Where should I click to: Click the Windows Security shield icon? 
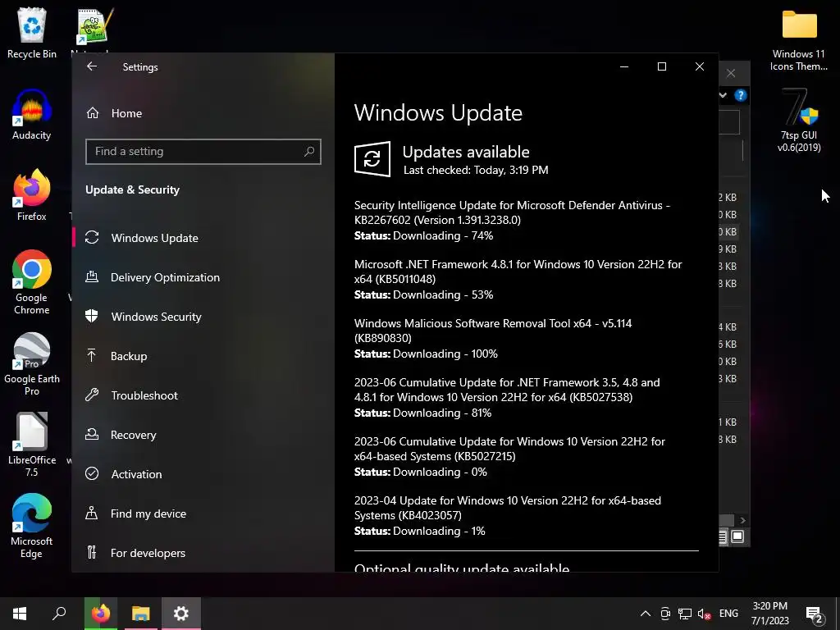[x=92, y=316]
